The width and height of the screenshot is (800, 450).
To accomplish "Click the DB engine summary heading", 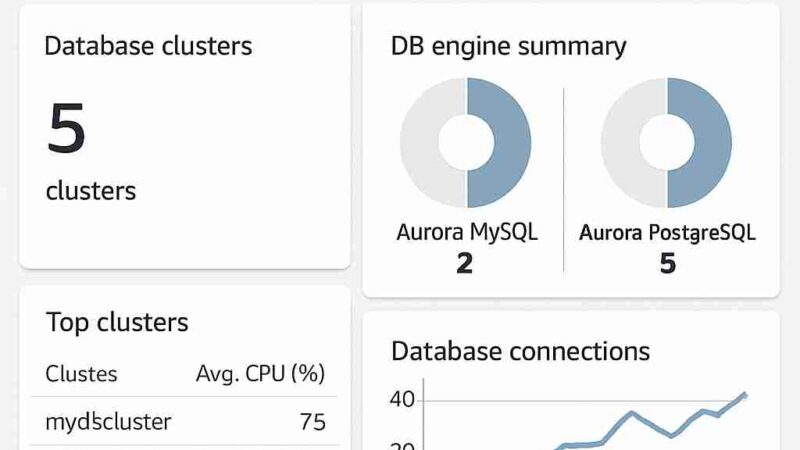I will click(x=508, y=46).
